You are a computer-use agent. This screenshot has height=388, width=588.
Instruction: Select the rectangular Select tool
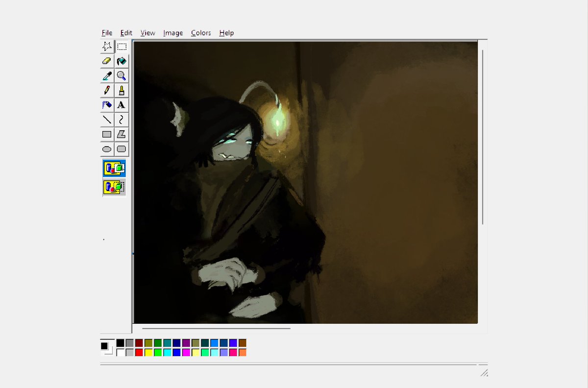[x=122, y=47]
